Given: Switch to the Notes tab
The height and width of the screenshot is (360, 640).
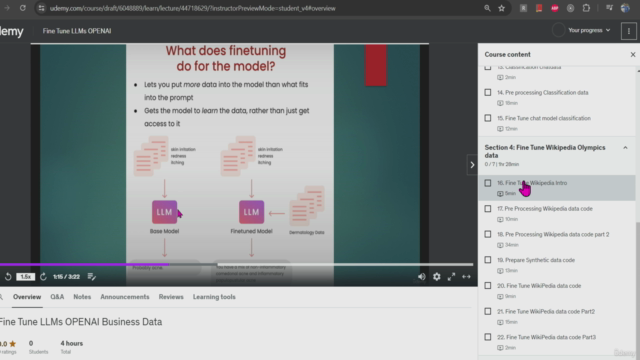Looking at the screenshot, I should click(x=82, y=297).
